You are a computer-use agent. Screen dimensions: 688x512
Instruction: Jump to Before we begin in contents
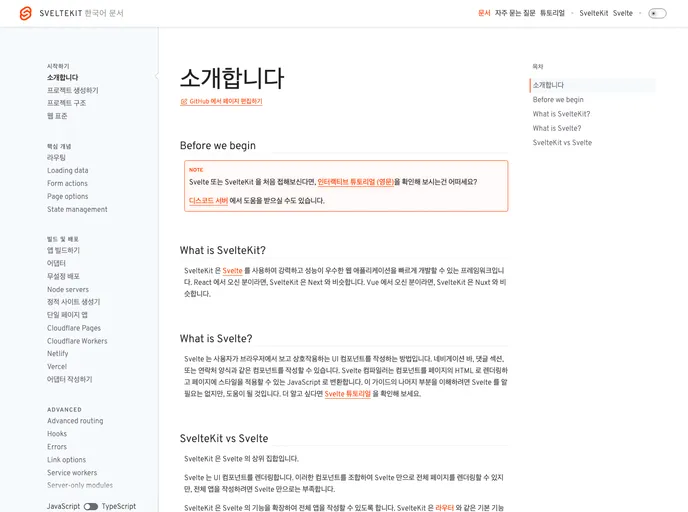[x=558, y=100]
